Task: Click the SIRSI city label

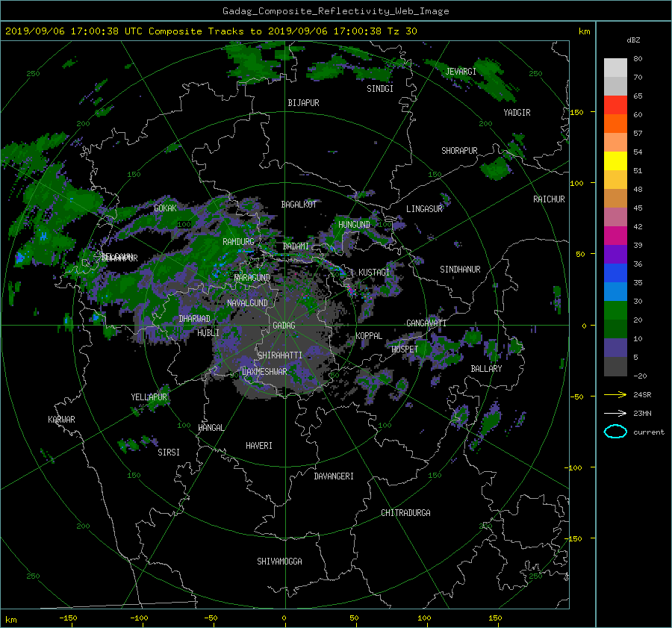Action: point(169,453)
